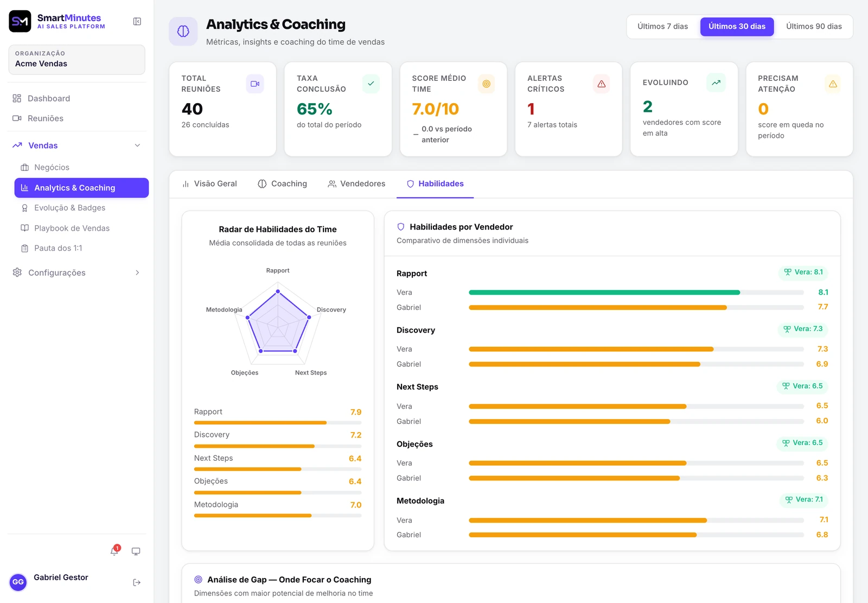Image resolution: width=868 pixels, height=603 pixels.
Task: Click Gabriel's Discovery score 6.9
Action: (x=822, y=364)
